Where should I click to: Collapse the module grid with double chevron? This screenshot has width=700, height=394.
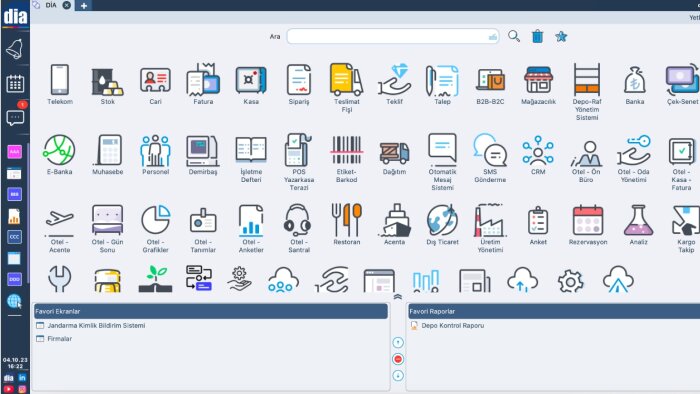(x=398, y=297)
